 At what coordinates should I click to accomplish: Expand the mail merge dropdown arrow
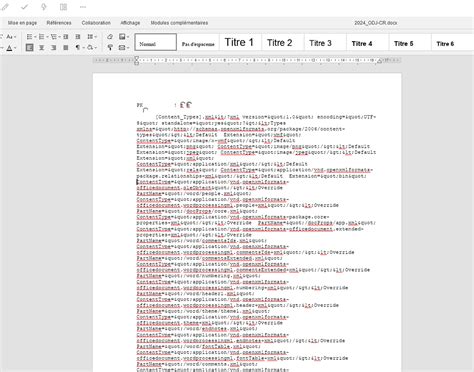click(128, 48)
